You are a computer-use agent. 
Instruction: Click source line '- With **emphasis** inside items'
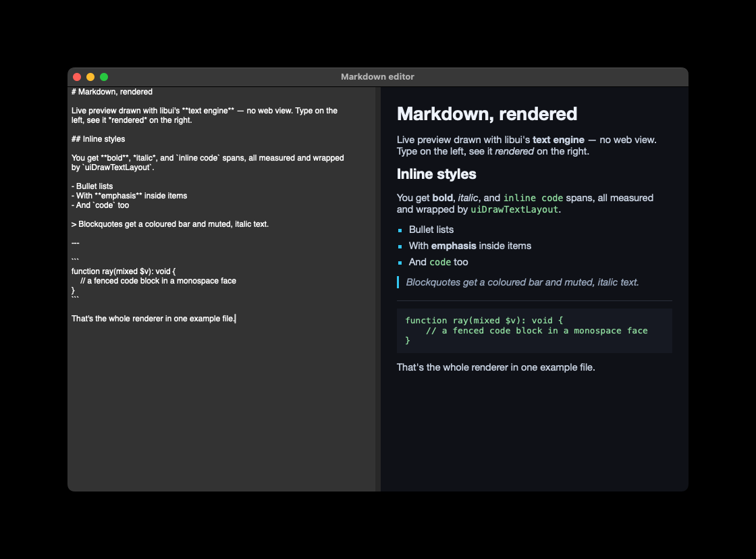(x=129, y=196)
